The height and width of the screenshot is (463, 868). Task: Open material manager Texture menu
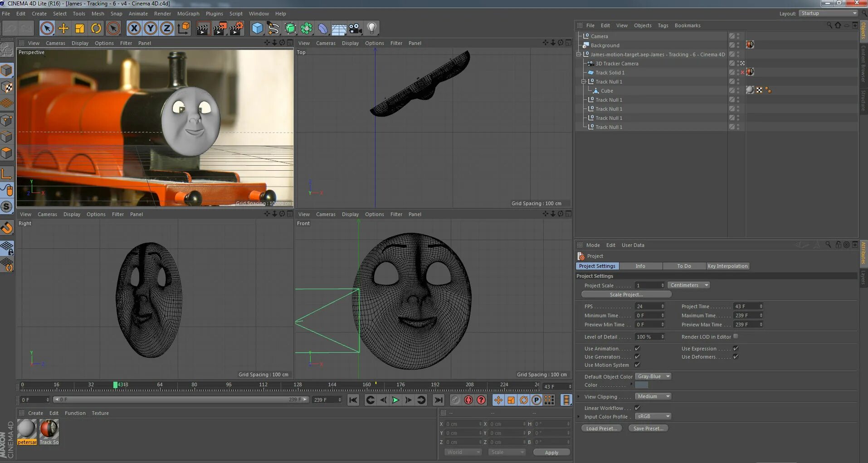click(x=100, y=413)
